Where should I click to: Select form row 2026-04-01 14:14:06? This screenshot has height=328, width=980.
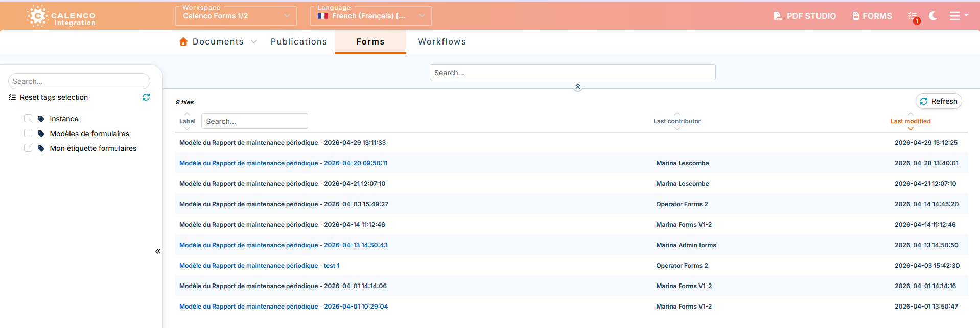571,286
